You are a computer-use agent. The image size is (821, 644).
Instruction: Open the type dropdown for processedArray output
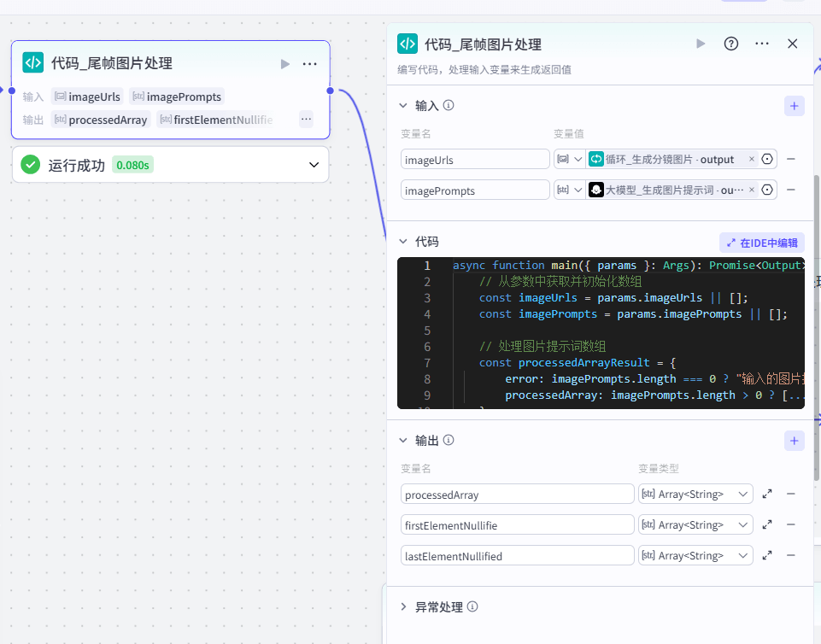tap(695, 494)
